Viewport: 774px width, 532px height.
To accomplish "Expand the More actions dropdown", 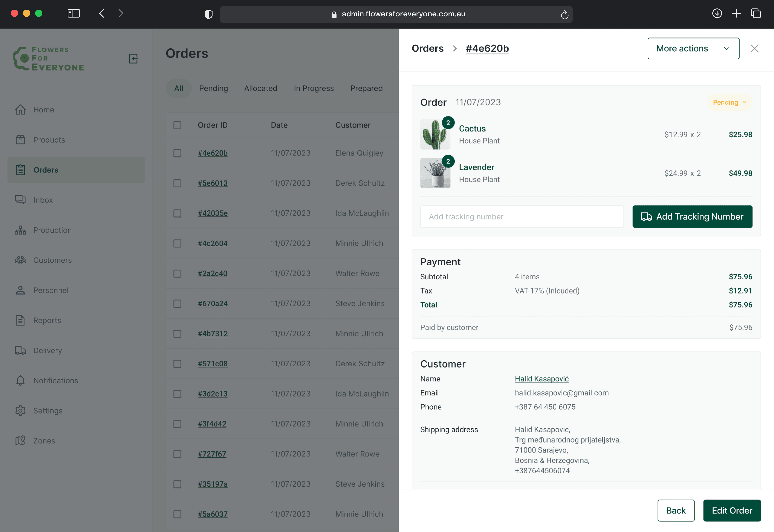I will pyautogui.click(x=693, y=48).
